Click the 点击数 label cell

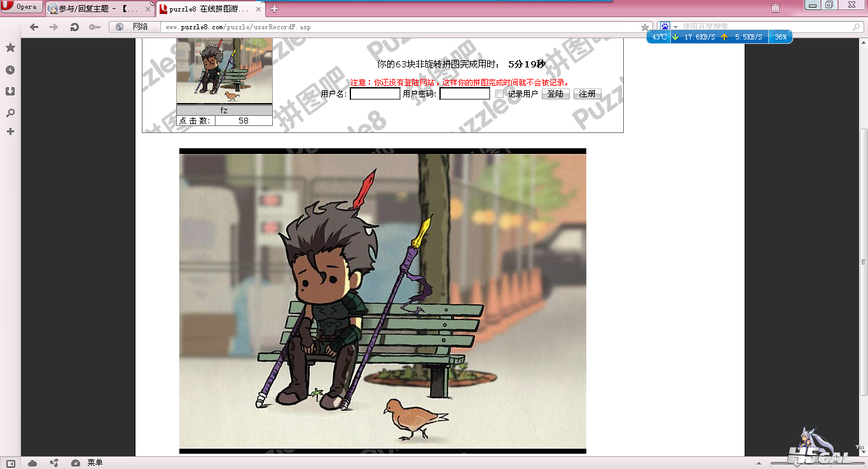[195, 121]
